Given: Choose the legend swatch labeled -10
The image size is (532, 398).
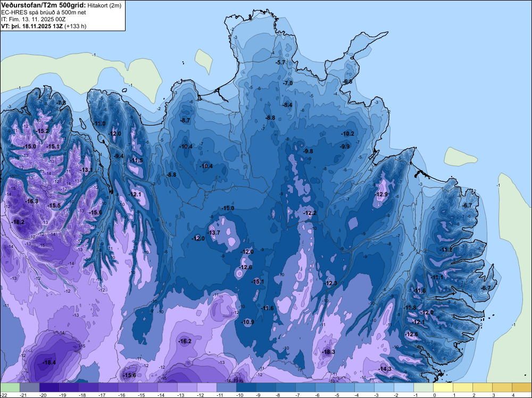Looking at the screenshot, I should 246,387.
